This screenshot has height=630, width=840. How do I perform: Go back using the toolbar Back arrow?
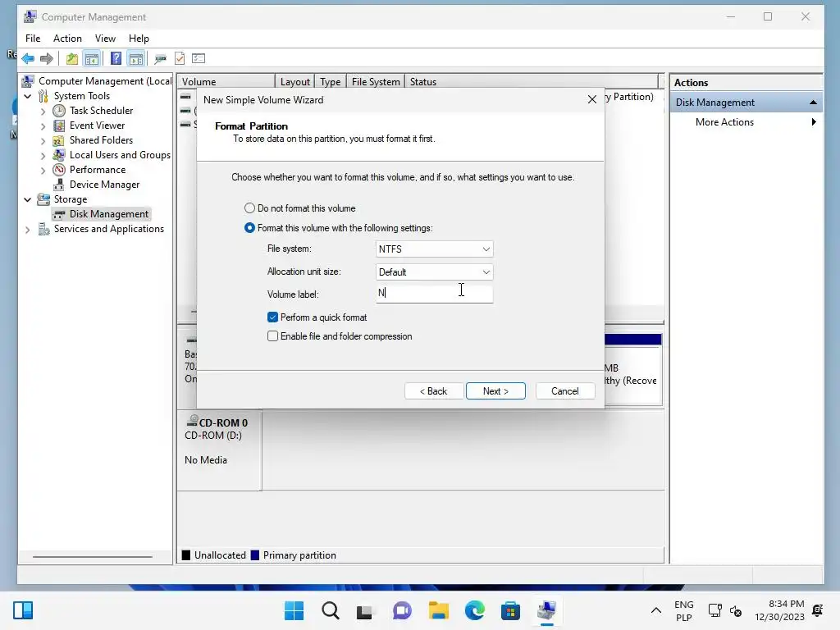click(28, 58)
